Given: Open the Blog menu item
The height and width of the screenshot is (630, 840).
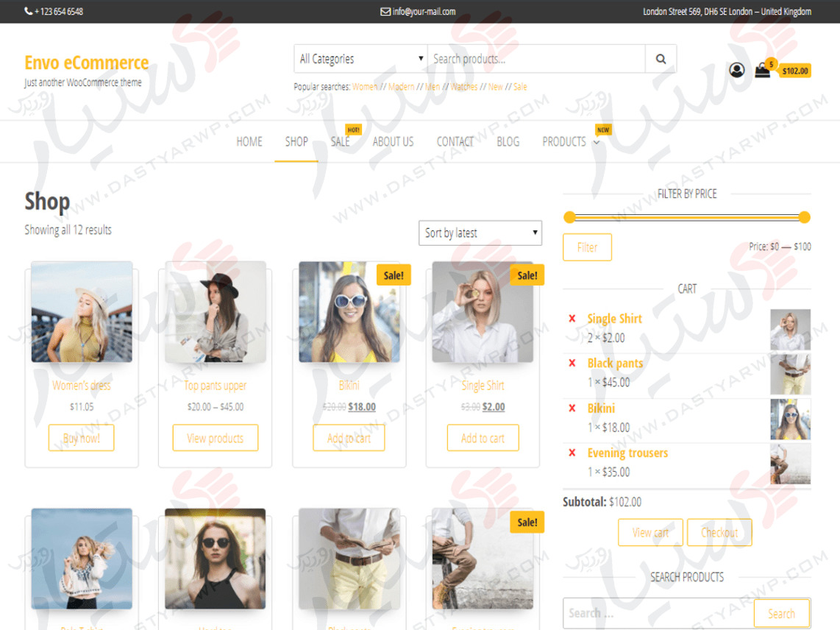Looking at the screenshot, I should 508,141.
